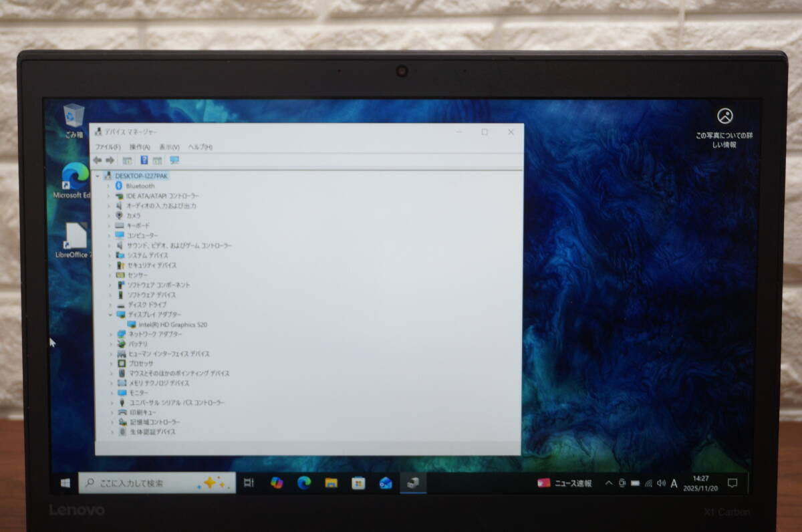Image resolution: width=802 pixels, height=532 pixels.
Task: Click the Device Manager taskbar icon
Action: click(413, 483)
